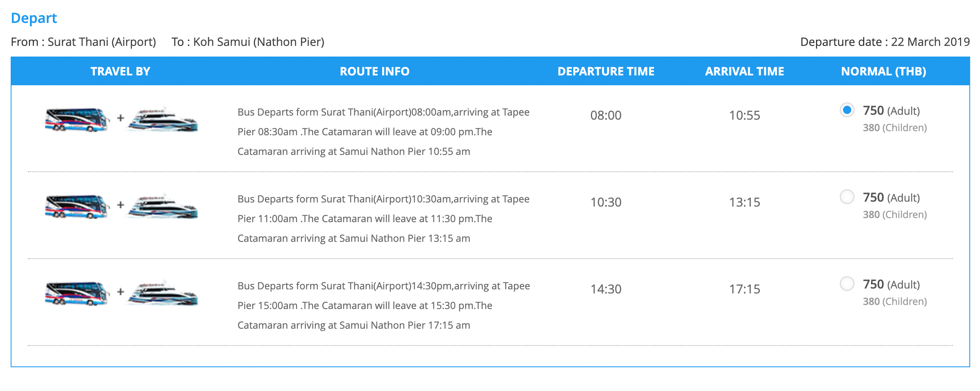Click the bus icon for the 08:00 trip

[77, 119]
